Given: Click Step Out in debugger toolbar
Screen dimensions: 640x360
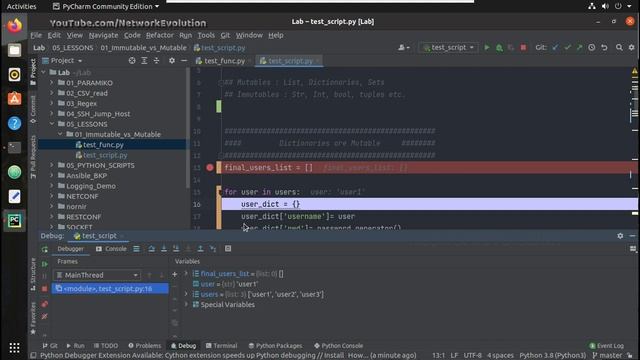Looking at the screenshot, I should (200, 249).
